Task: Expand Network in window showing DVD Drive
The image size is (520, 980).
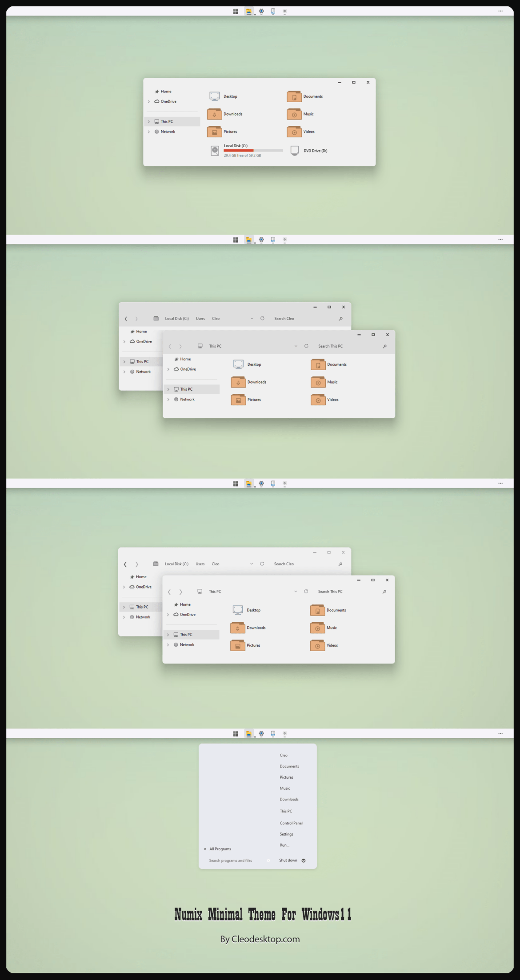Action: pos(149,132)
